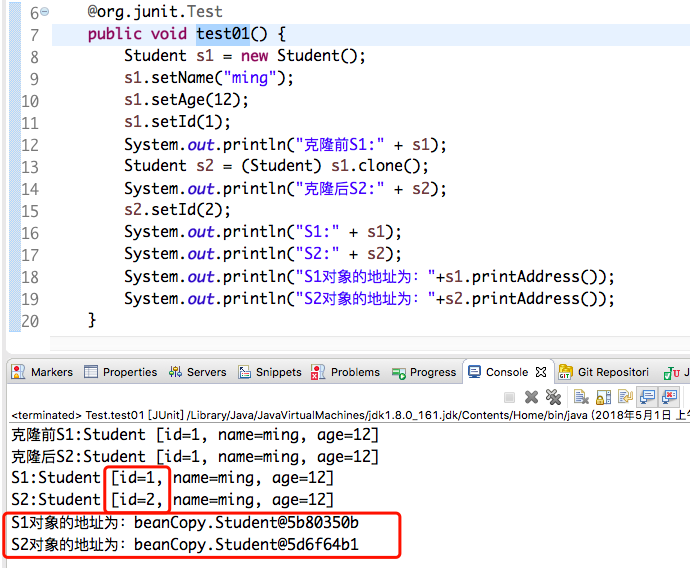Close the Console tab

pos(541,372)
